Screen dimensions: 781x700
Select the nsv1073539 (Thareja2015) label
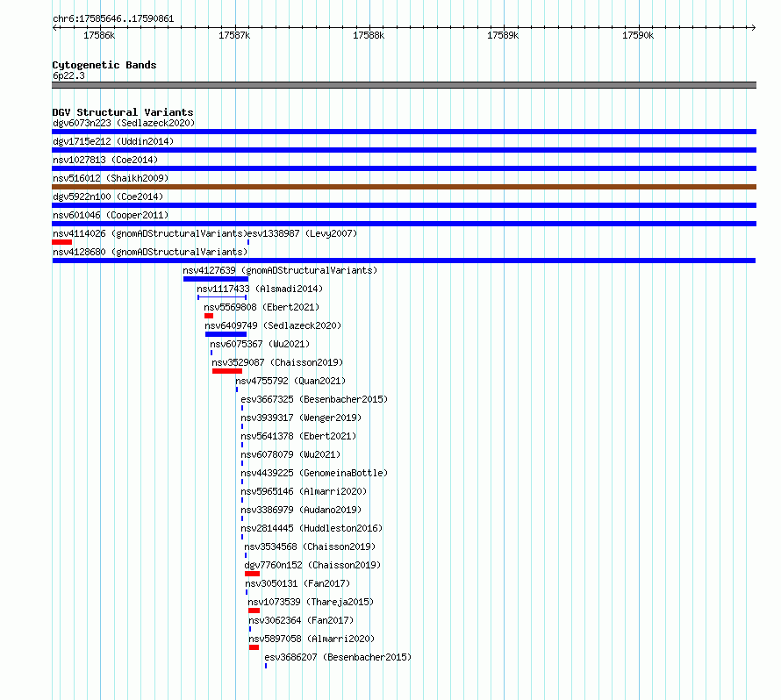(x=311, y=602)
